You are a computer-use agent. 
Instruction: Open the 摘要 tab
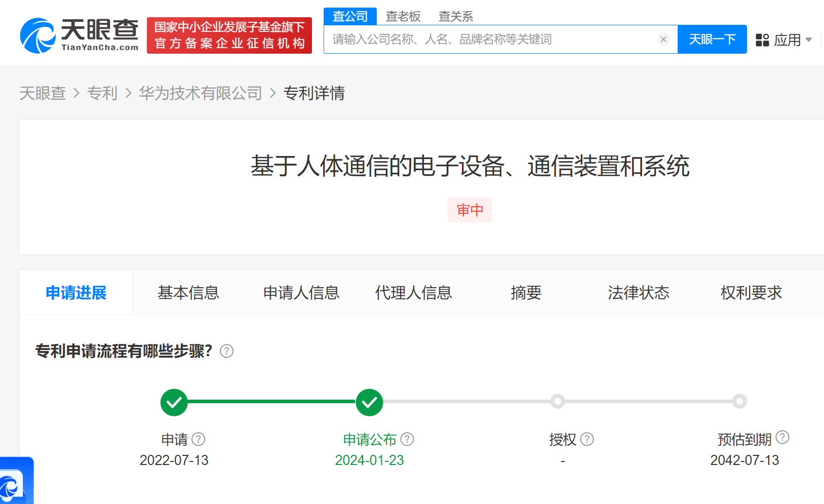click(526, 293)
